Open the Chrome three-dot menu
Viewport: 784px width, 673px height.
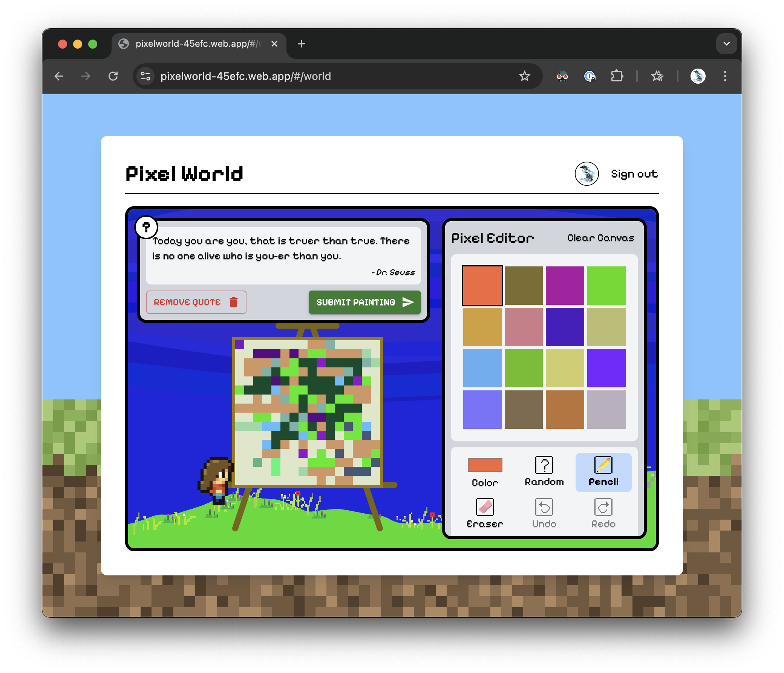(725, 76)
